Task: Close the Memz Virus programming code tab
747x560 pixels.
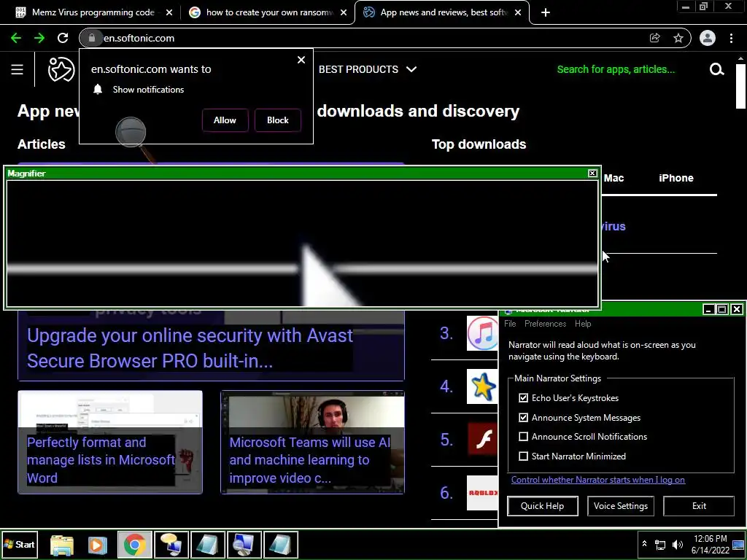Action: pyautogui.click(x=169, y=12)
